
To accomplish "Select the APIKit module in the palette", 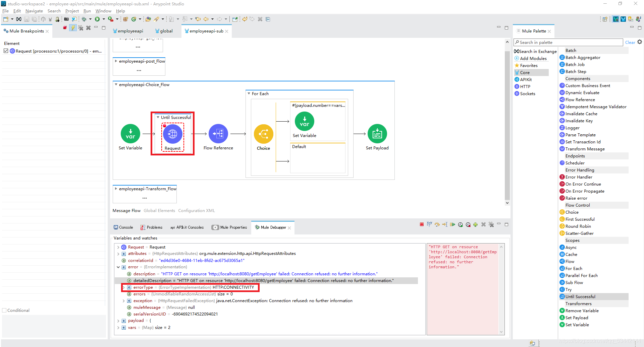I will pyautogui.click(x=523, y=79).
